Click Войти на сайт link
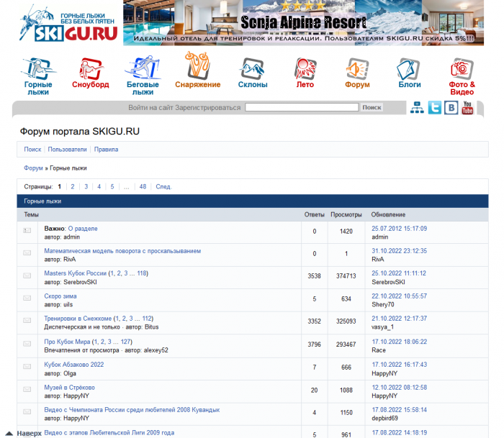The image size is (504, 438). [x=150, y=108]
